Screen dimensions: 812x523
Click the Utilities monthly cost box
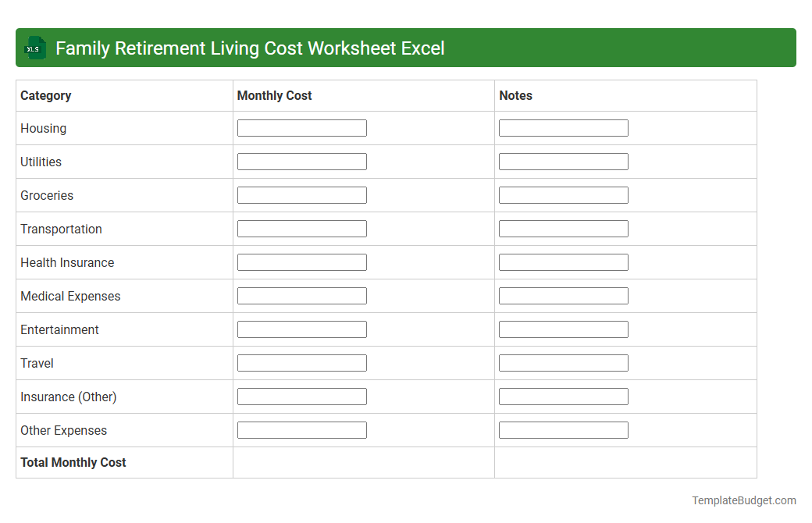(x=301, y=161)
